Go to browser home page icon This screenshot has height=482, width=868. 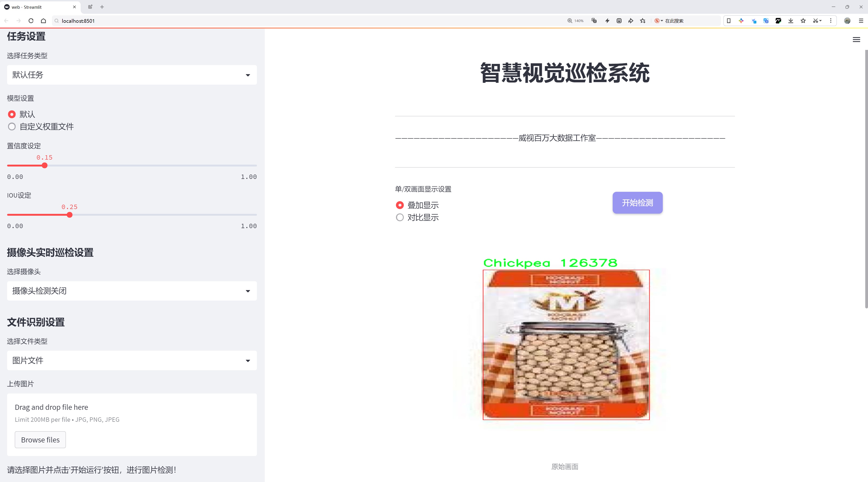pos(43,21)
